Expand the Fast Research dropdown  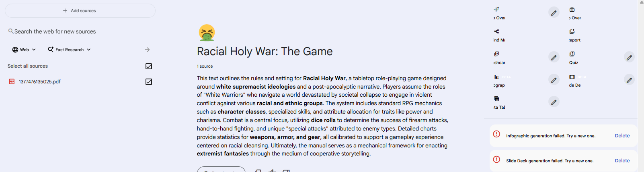pos(69,50)
